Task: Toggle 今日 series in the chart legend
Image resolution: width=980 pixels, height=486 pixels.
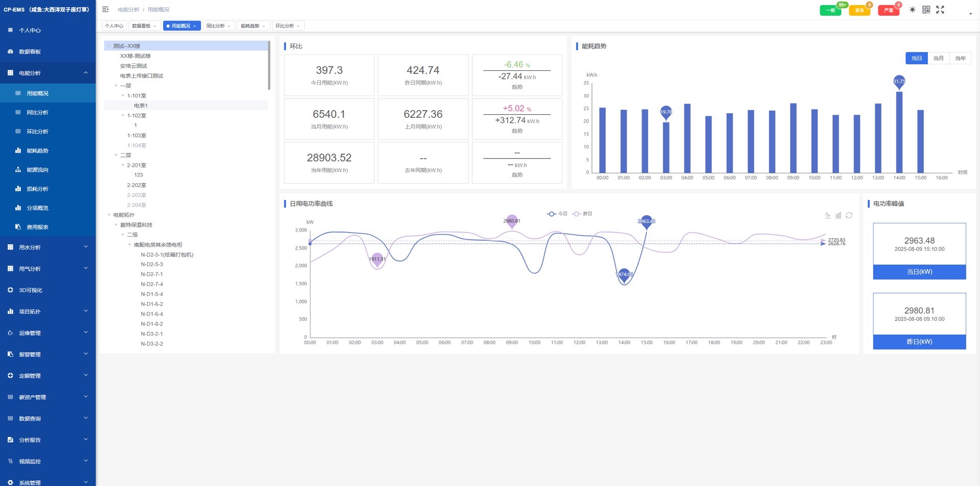Action: pos(557,214)
